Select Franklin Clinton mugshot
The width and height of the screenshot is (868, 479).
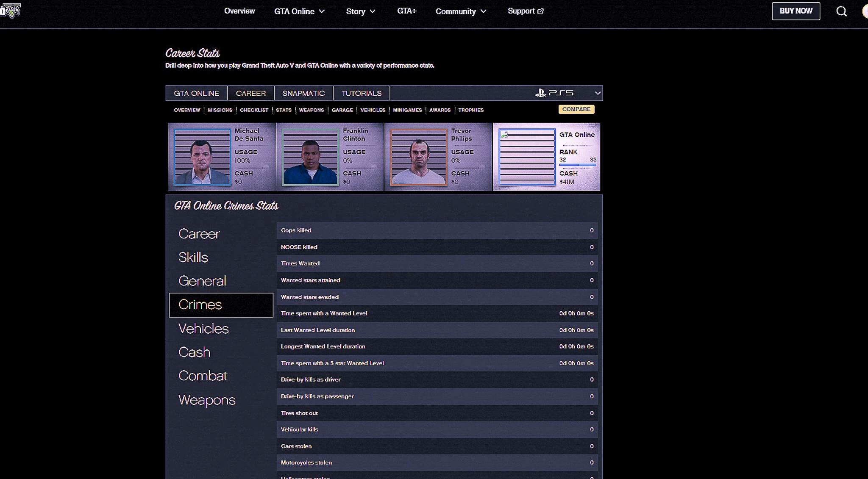(310, 157)
